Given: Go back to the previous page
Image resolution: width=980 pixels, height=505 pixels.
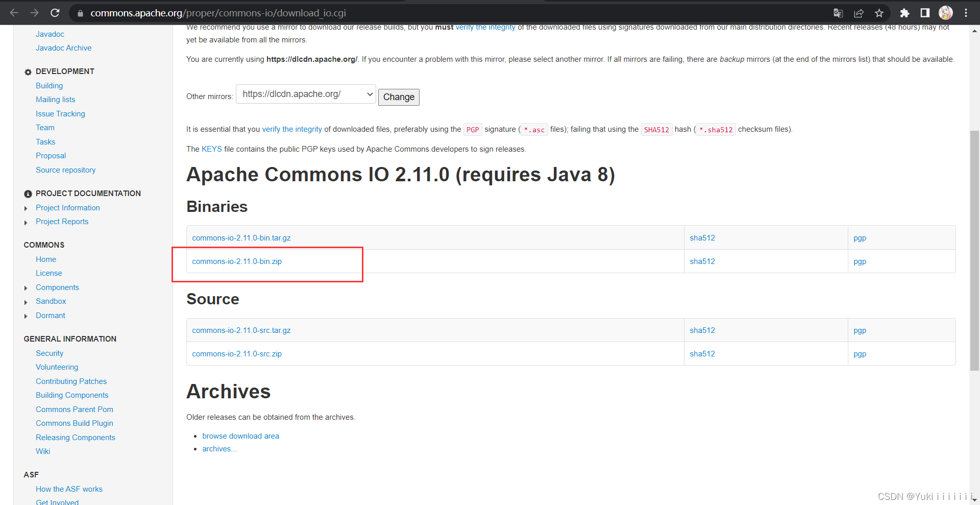Looking at the screenshot, I should (14, 13).
